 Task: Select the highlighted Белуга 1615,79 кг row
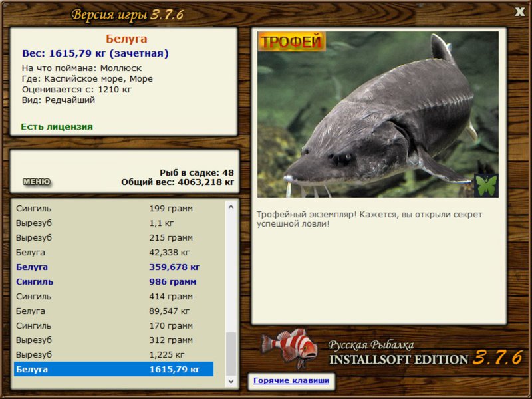click(114, 369)
